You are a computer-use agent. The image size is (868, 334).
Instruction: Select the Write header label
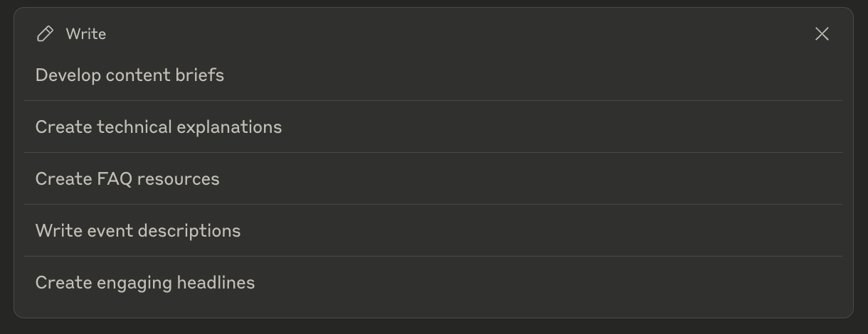click(x=86, y=33)
